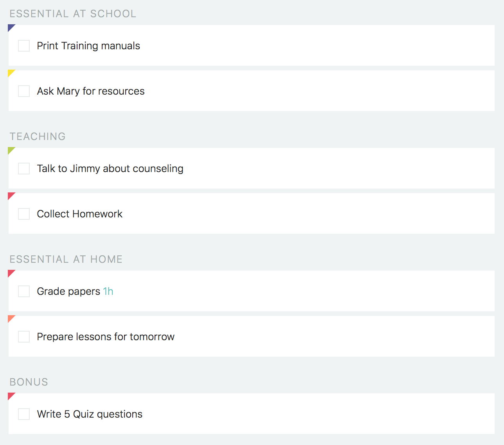Image resolution: width=504 pixels, height=445 pixels.
Task: Click red corner flag on Collect Homework
Action: [11, 195]
